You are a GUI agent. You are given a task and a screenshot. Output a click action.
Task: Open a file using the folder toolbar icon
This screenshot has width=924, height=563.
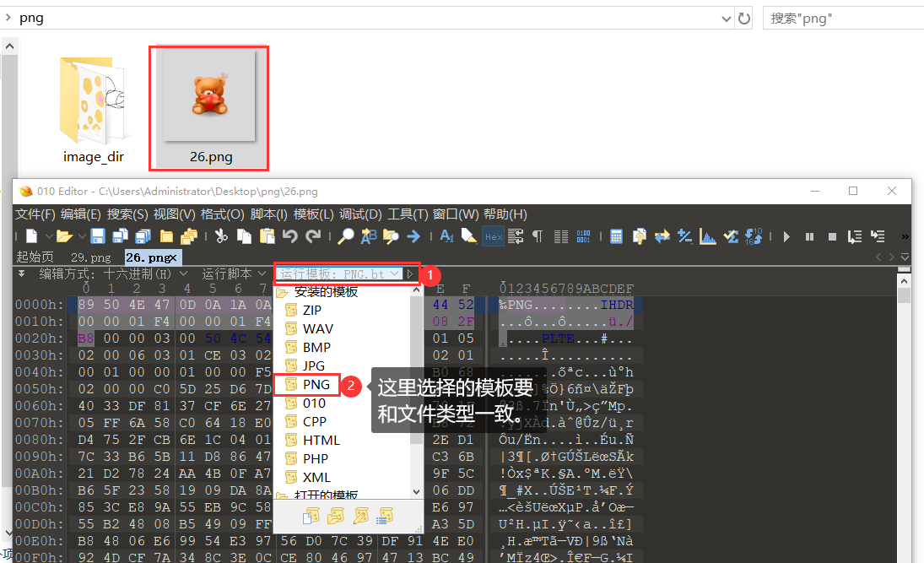tap(64, 236)
